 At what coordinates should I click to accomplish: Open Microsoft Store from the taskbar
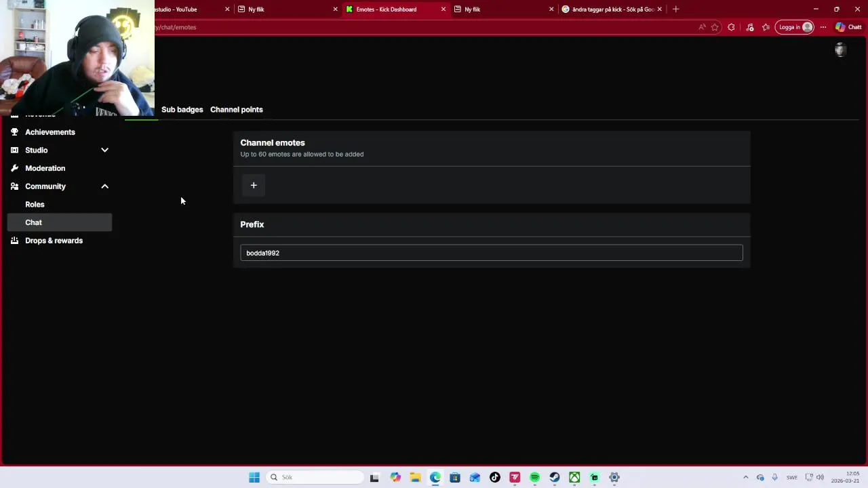tap(455, 477)
